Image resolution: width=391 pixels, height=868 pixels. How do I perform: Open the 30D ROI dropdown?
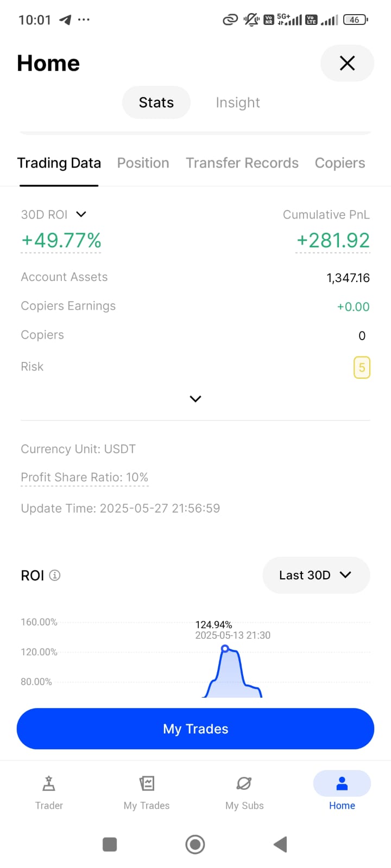coord(81,214)
